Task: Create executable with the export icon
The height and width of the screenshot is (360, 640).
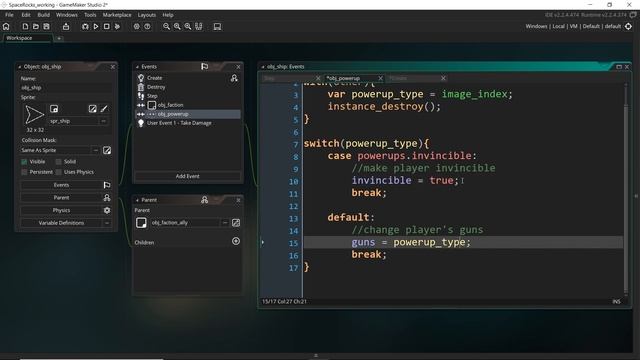Action: pos(66,27)
